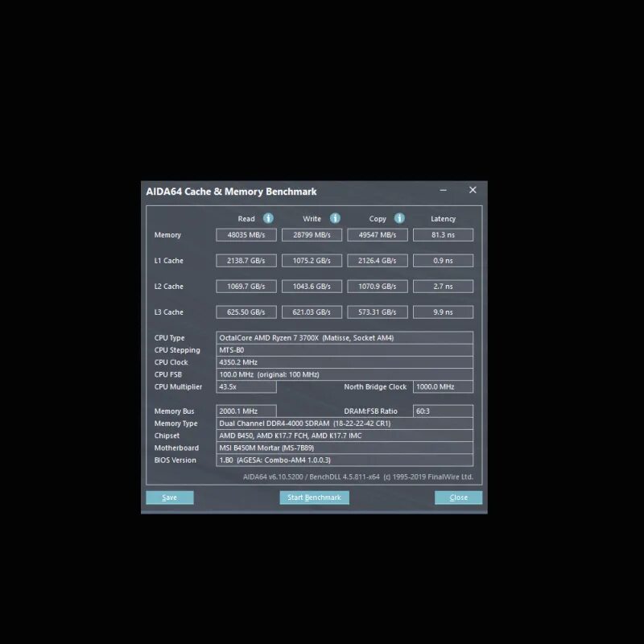
Task: Click AIDA64 v6.10.5200 version footer text
Action: (358, 477)
